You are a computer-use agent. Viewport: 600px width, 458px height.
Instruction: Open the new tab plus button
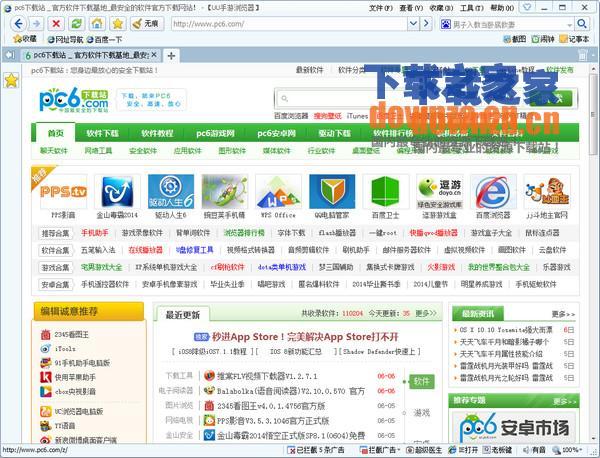tap(171, 54)
